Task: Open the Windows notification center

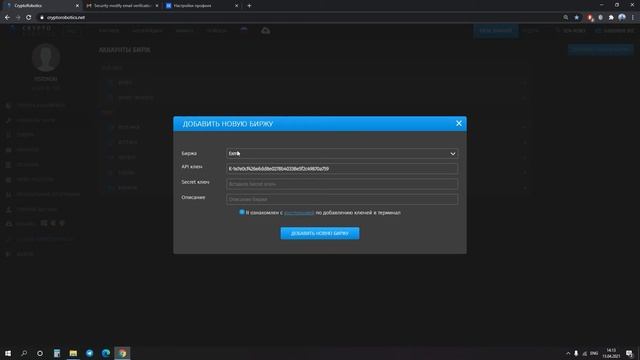Action: click(x=629, y=353)
